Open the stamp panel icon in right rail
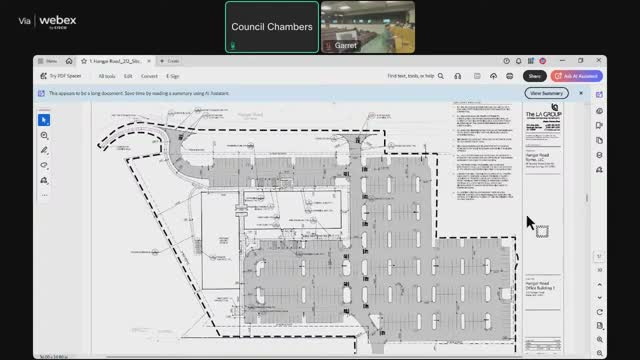The image size is (640, 360). click(599, 170)
